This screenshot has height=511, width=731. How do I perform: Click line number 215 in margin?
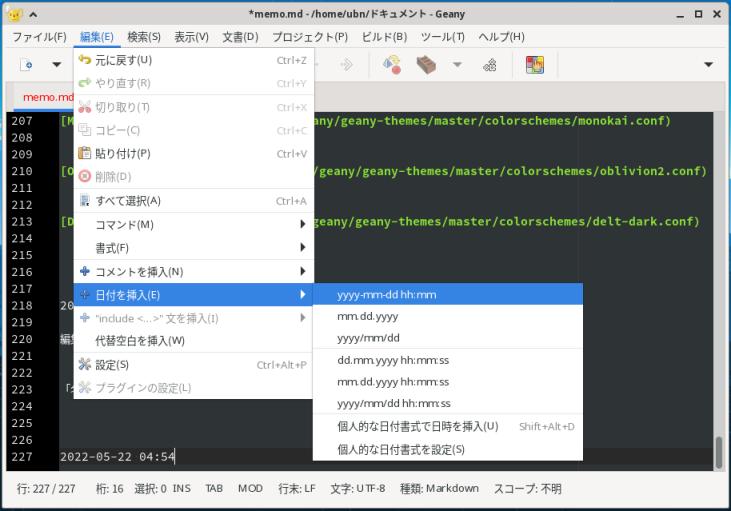pos(22,255)
